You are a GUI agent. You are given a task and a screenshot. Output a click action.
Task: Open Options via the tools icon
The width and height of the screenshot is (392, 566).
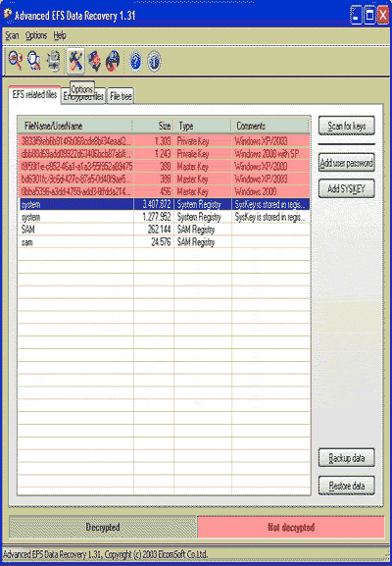tap(75, 61)
